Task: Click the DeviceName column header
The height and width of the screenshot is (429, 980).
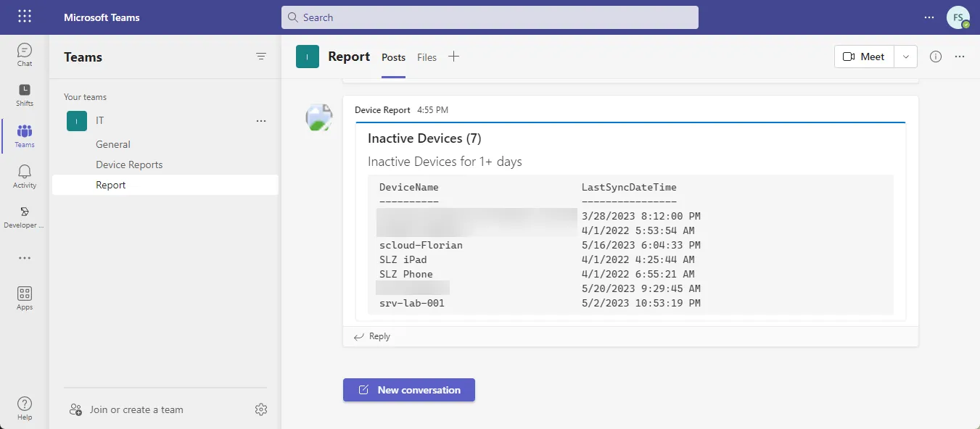Action: coord(409,187)
